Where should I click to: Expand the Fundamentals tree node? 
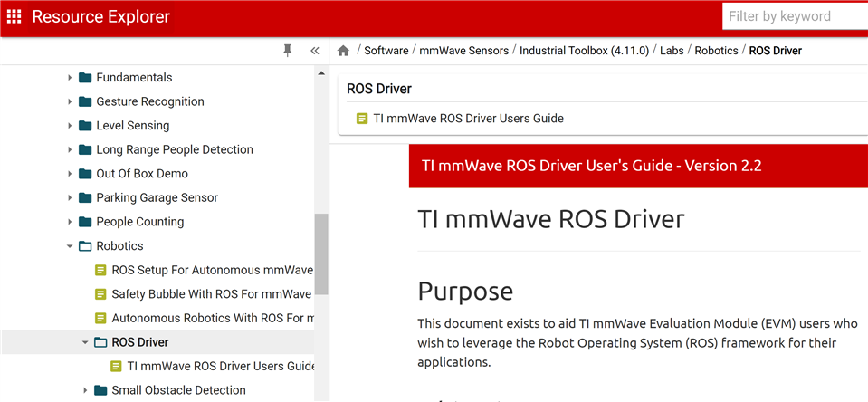[x=70, y=78]
